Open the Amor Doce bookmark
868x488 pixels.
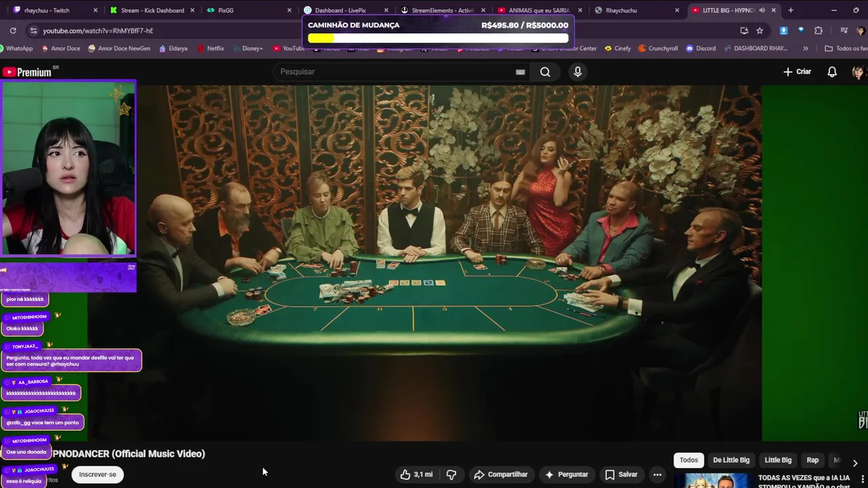tap(61, 48)
